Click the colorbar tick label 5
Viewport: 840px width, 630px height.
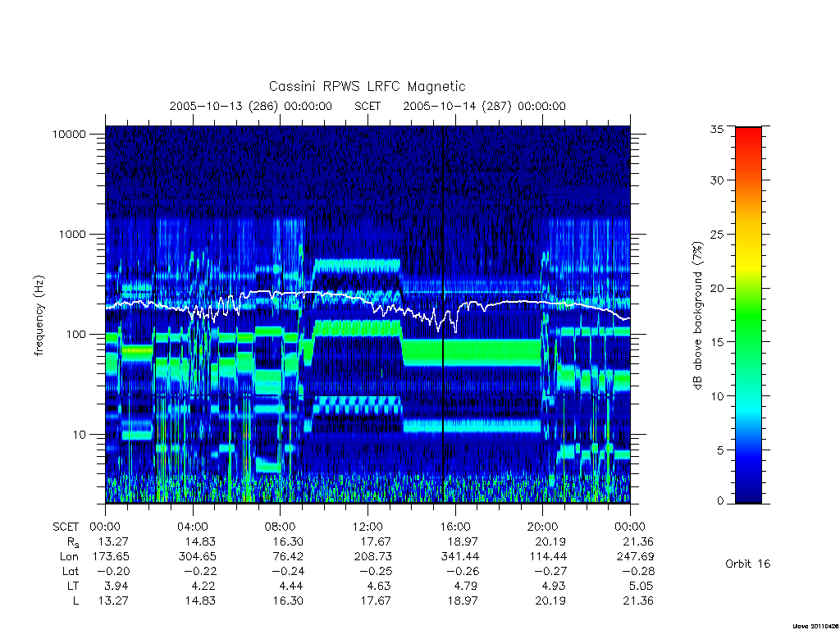(719, 450)
